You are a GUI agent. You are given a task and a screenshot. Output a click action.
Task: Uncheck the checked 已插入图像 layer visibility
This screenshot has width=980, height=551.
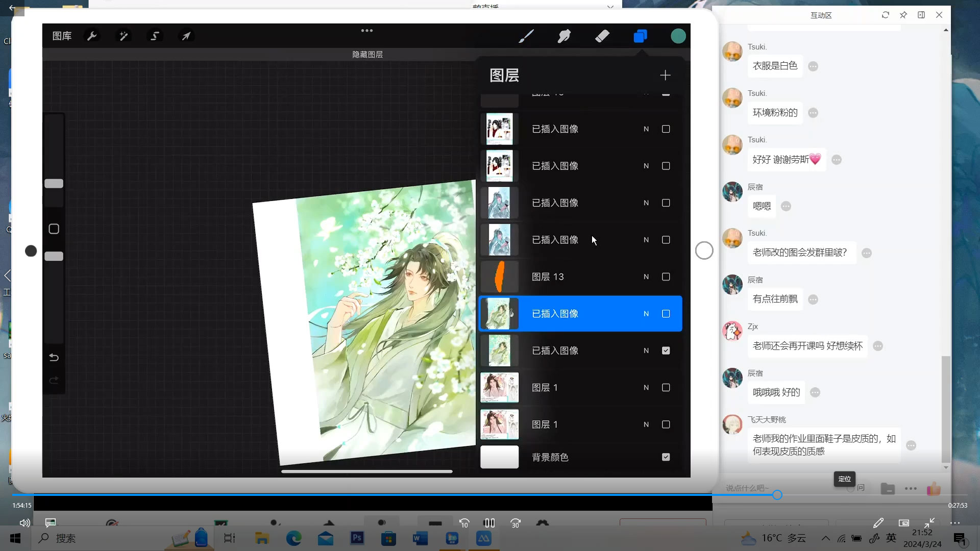coord(666,350)
